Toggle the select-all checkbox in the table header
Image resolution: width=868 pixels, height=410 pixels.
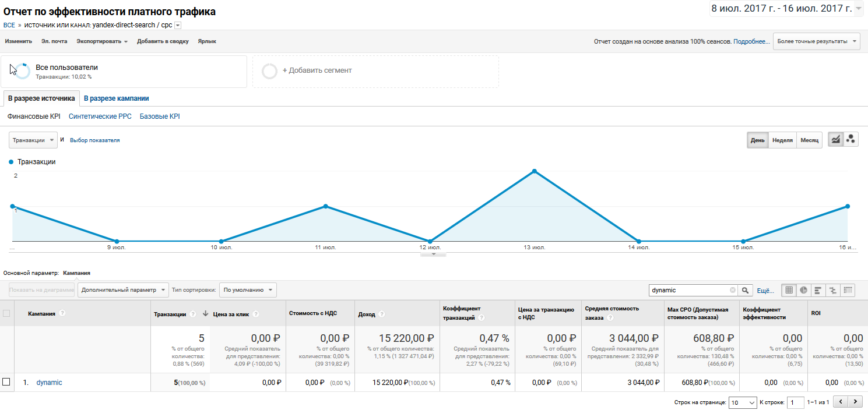coord(6,313)
